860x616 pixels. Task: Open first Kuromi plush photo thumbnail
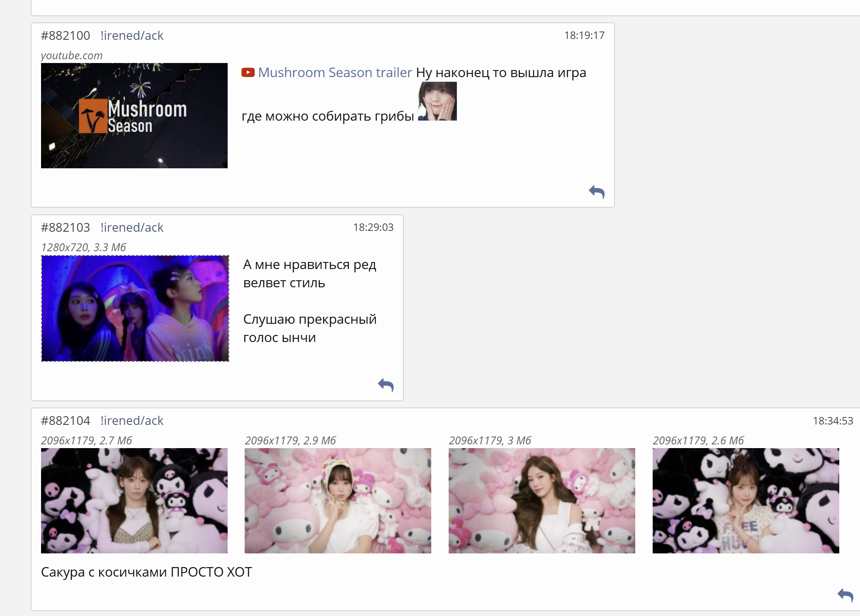tap(134, 500)
